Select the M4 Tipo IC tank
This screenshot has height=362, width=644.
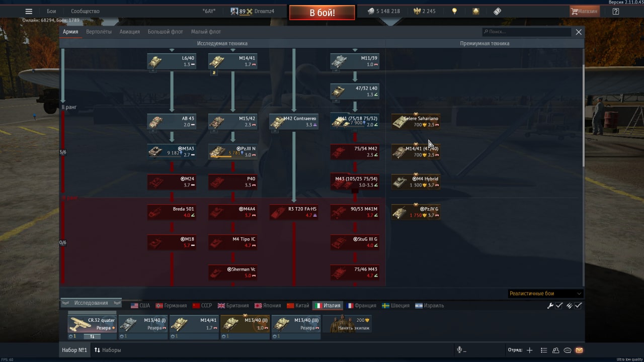[x=233, y=242]
